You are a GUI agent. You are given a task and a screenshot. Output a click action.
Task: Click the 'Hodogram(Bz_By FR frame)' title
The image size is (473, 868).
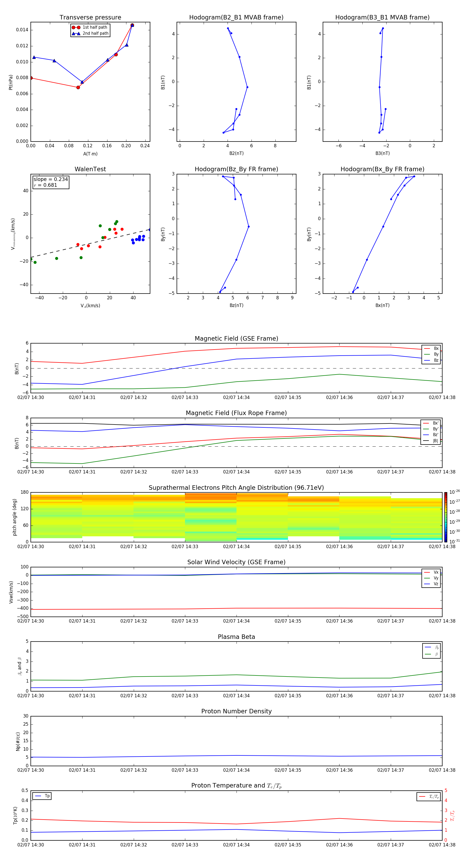[236, 169]
